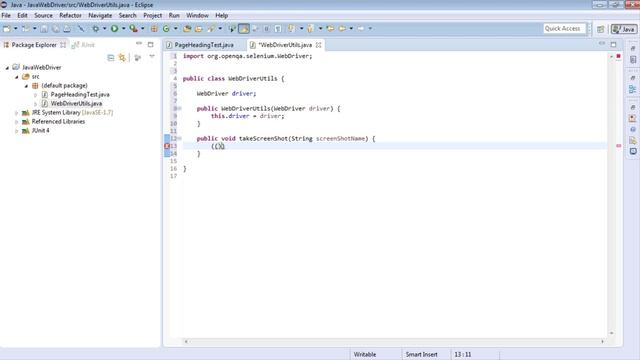Open the Navigate menu
640x360 pixels.
(100, 16)
